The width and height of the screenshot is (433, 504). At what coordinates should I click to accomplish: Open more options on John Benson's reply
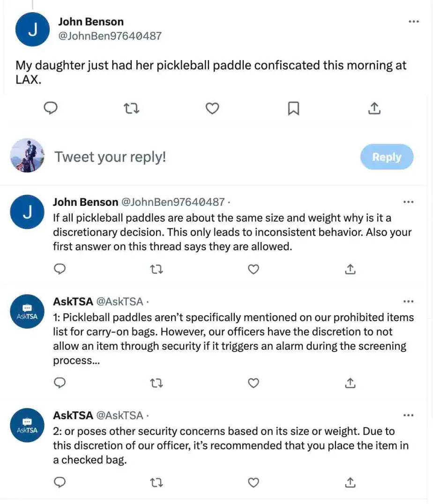tap(408, 202)
